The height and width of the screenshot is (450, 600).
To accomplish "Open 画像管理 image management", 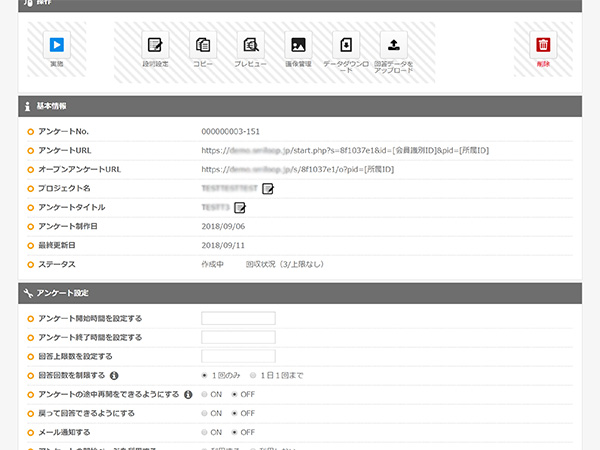I will (298, 44).
